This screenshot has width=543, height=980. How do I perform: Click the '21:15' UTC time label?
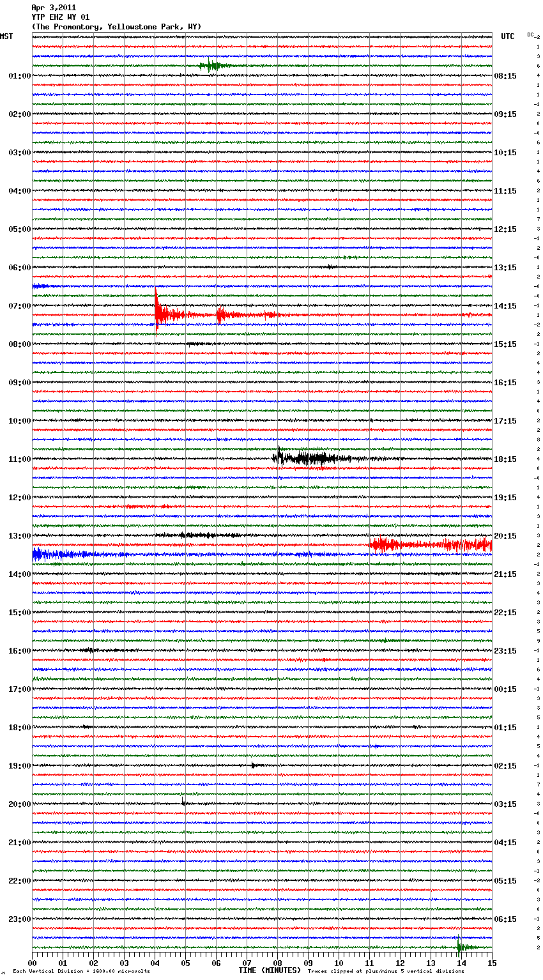tap(505, 574)
